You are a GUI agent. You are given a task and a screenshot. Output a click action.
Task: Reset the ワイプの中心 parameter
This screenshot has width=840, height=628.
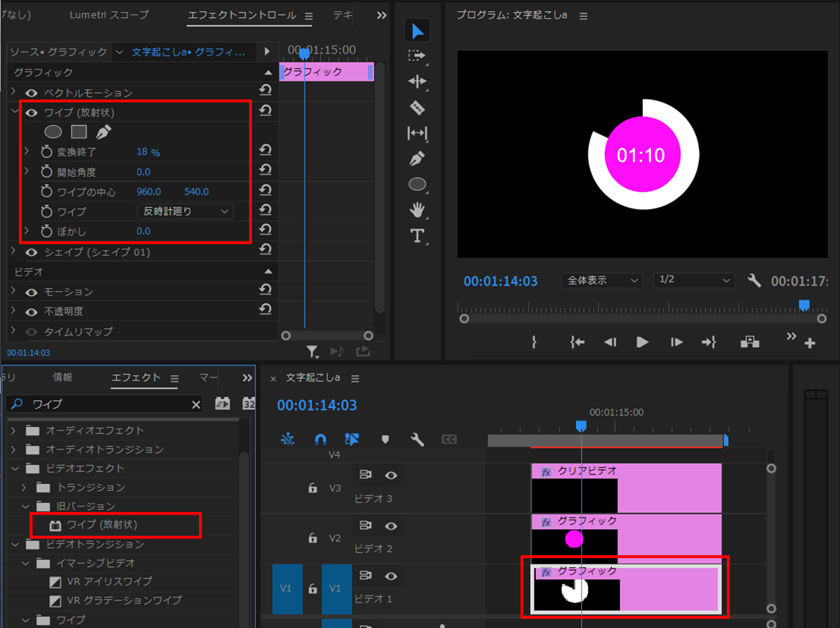pyautogui.click(x=265, y=190)
